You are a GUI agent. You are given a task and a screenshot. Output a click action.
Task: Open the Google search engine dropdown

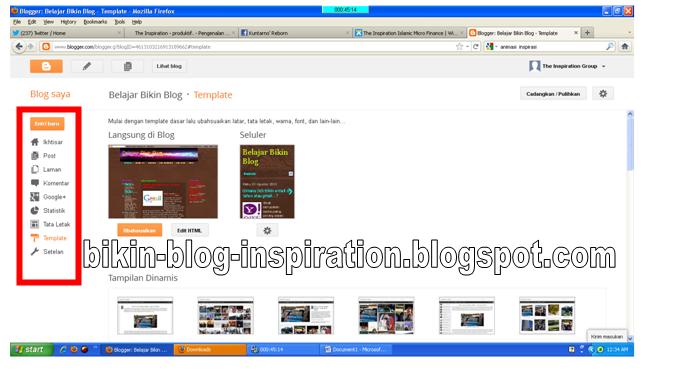[x=491, y=47]
